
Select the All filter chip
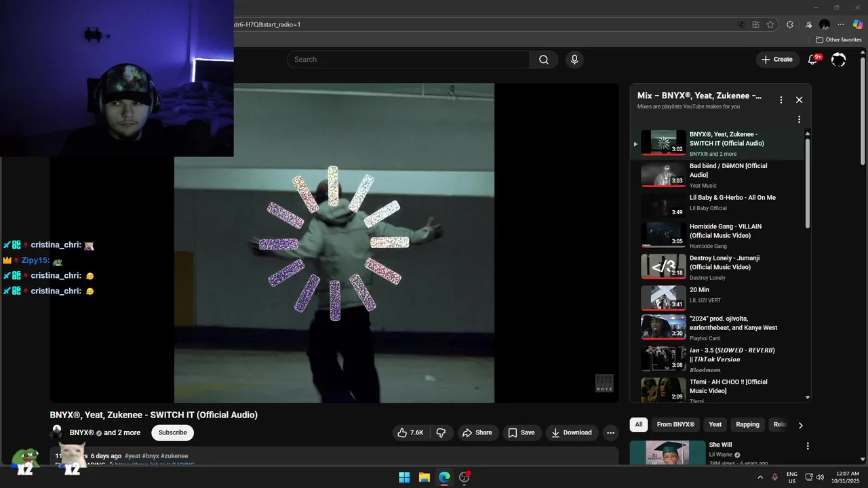pos(639,424)
